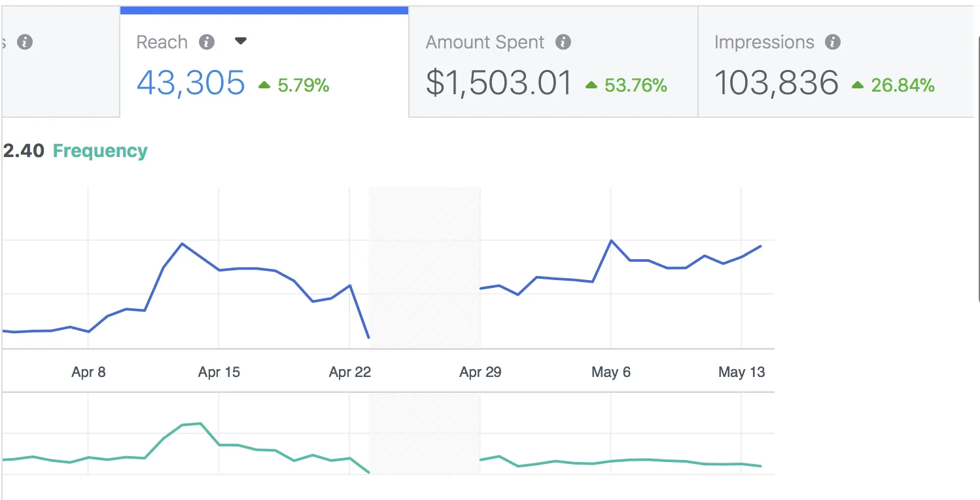Expand the metric selector under Reach
Screen dimensions: 980x500
click(x=240, y=41)
